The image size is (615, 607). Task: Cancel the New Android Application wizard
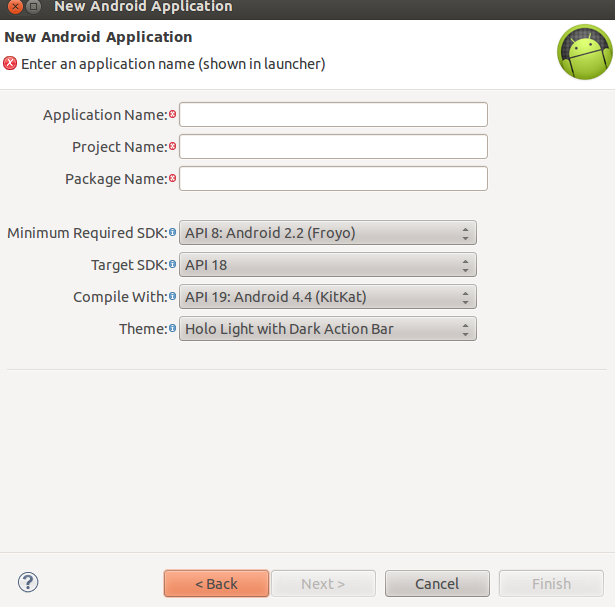[x=437, y=583]
